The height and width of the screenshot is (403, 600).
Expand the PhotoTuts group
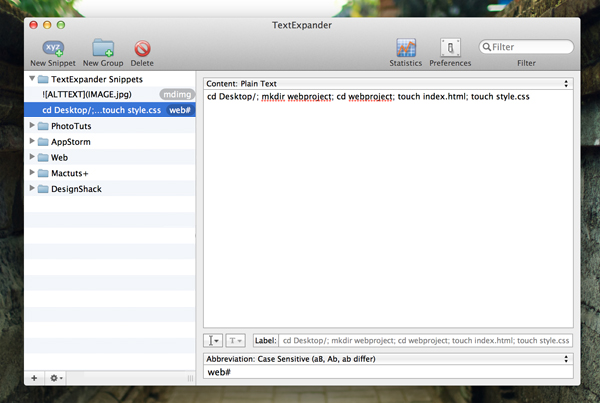pos(32,125)
